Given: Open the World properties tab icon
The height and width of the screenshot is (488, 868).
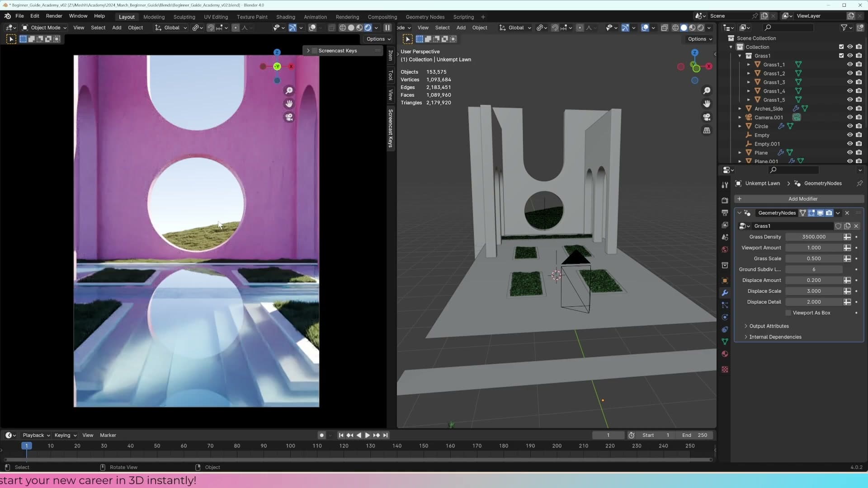Looking at the screenshot, I should pos(725,249).
